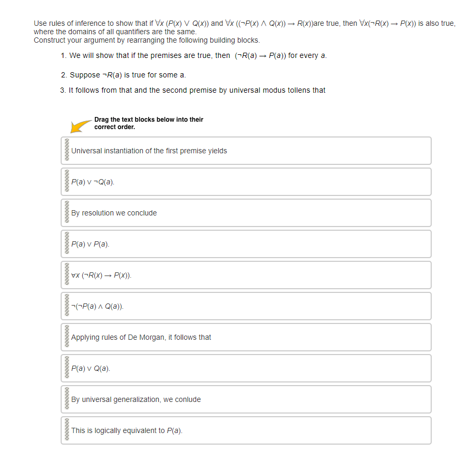Image resolution: width=476 pixels, height=452 pixels.
Task: Select the '¬(¬P(a) ∧ Q(a))' block
Action: (x=246, y=306)
